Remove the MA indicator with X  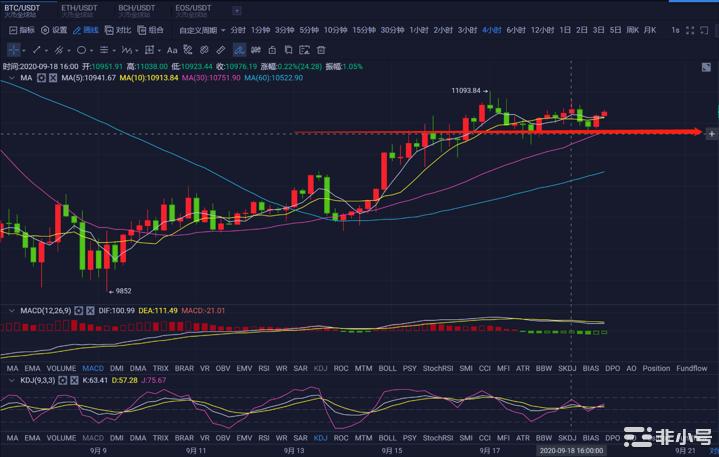[x=53, y=78]
